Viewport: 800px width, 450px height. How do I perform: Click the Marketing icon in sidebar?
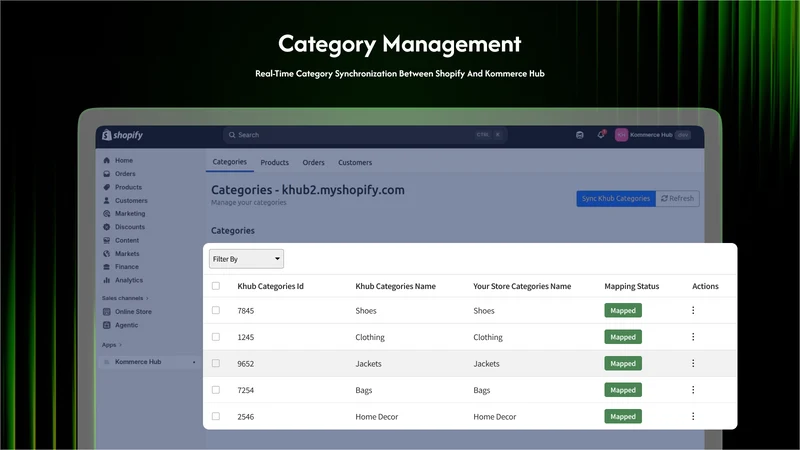point(107,214)
